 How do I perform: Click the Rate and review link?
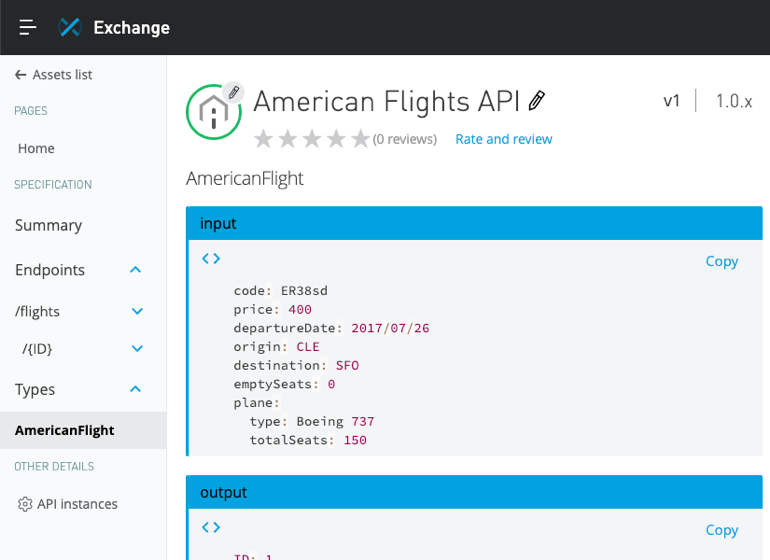point(504,139)
